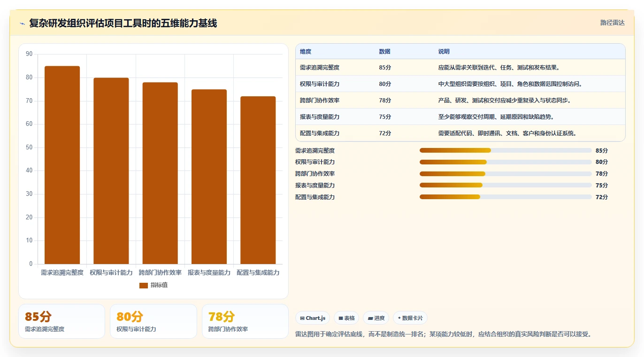Click the Chart.js chip
Image resolution: width=644 pixels, height=357 pixels.
pyautogui.click(x=313, y=318)
